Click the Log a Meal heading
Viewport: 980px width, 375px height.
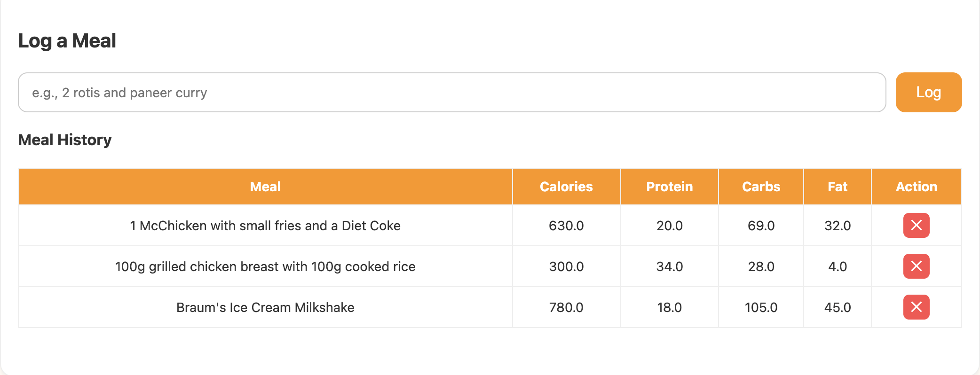pyautogui.click(x=67, y=41)
